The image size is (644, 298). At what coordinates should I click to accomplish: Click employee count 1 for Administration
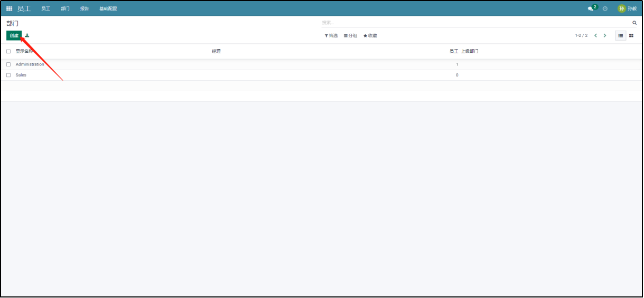pos(457,64)
